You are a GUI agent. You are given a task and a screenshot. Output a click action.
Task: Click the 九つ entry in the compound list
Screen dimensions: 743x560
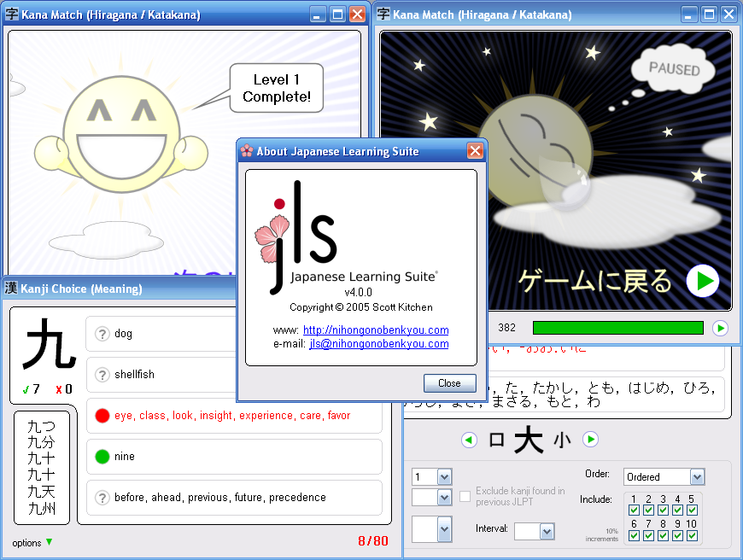pyautogui.click(x=42, y=426)
